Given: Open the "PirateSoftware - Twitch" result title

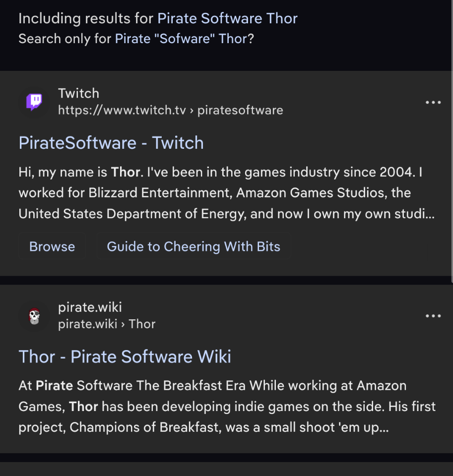Looking at the screenshot, I should [111, 143].
